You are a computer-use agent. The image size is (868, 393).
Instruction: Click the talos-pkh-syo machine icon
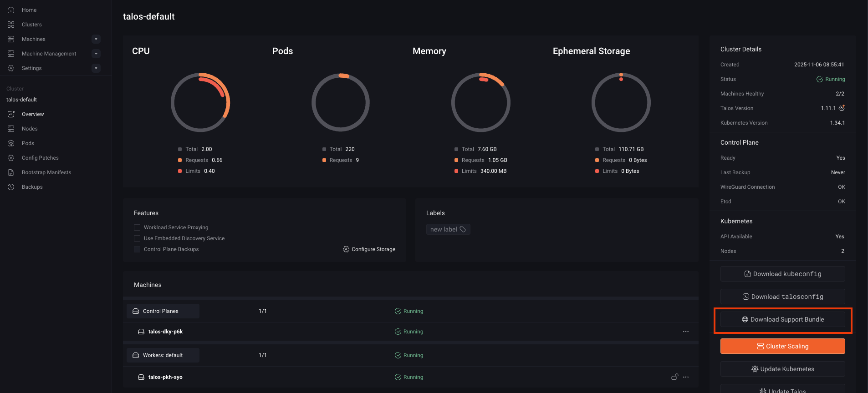coord(141,377)
